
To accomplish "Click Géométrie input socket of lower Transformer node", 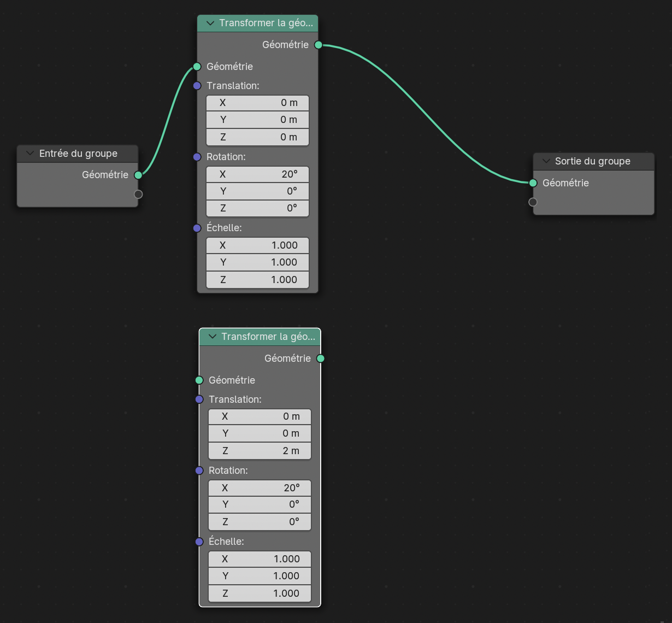I will click(x=199, y=380).
